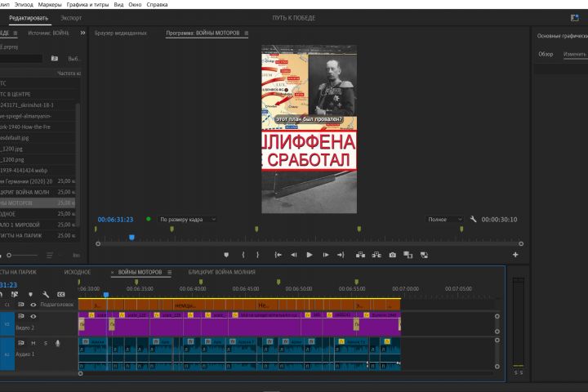Open the Button Editor plus icon
This screenshot has width=588, height=392.
[515, 255]
